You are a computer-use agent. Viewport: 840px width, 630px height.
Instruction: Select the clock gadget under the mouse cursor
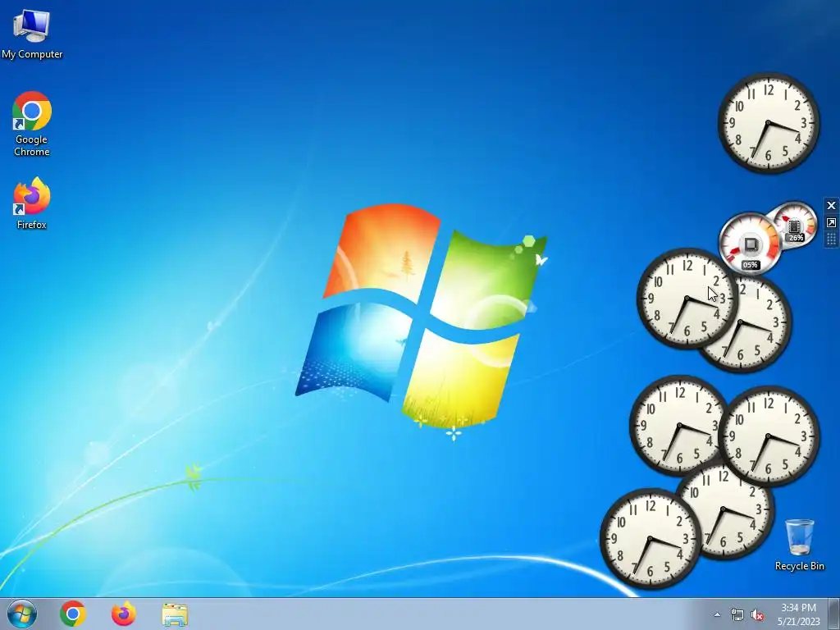coord(687,299)
